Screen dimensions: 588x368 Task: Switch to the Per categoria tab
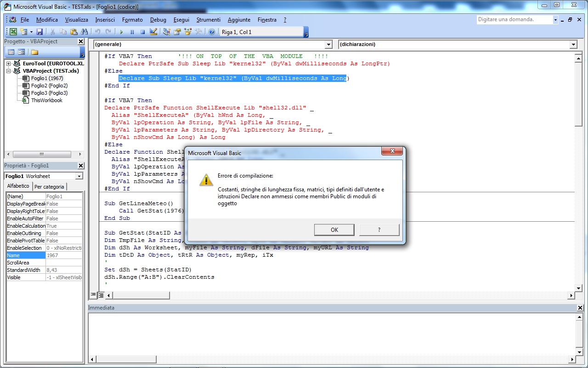point(50,186)
